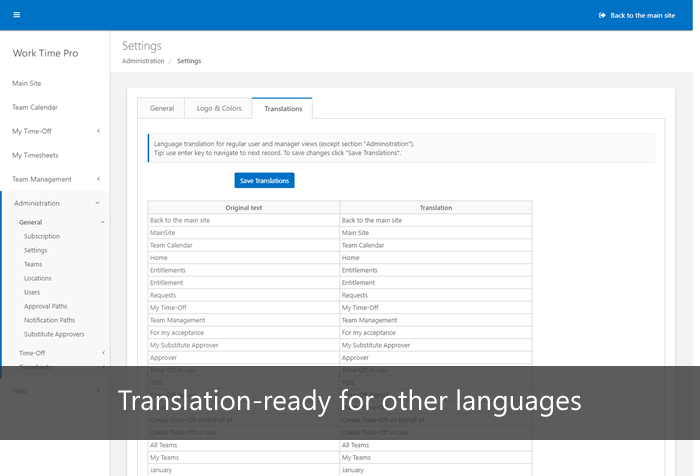Open Settings in sidebar submenu
This screenshot has width=700, height=476.
pyautogui.click(x=36, y=250)
